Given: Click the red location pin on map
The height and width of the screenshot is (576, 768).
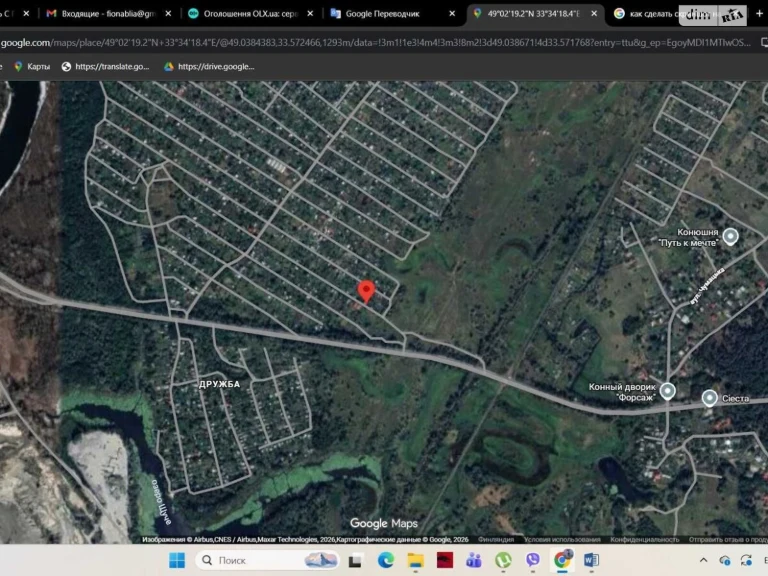Looking at the screenshot, I should (366, 291).
